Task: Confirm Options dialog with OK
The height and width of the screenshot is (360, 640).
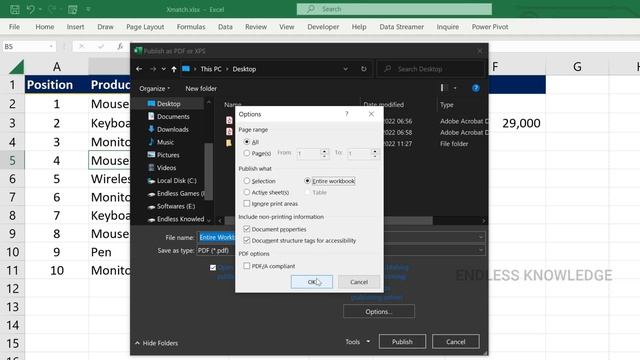Action: coord(312,282)
